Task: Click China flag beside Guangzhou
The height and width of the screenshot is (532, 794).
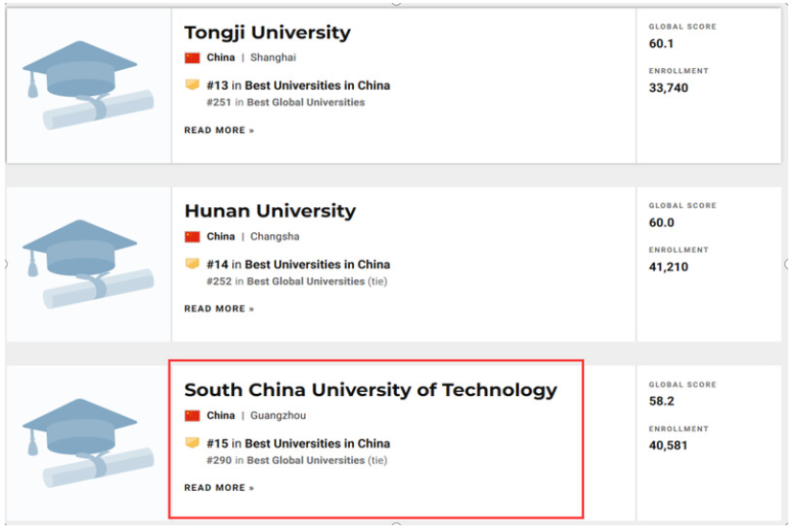Action: [x=193, y=416]
